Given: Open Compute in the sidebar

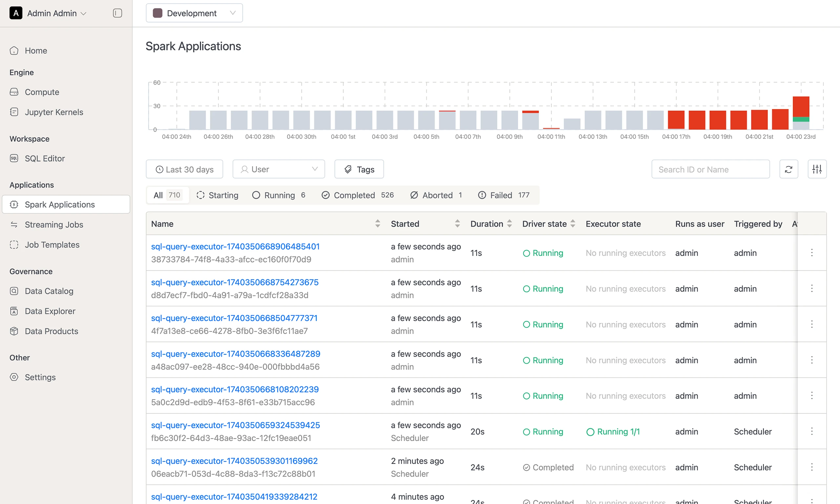Looking at the screenshot, I should 42,92.
